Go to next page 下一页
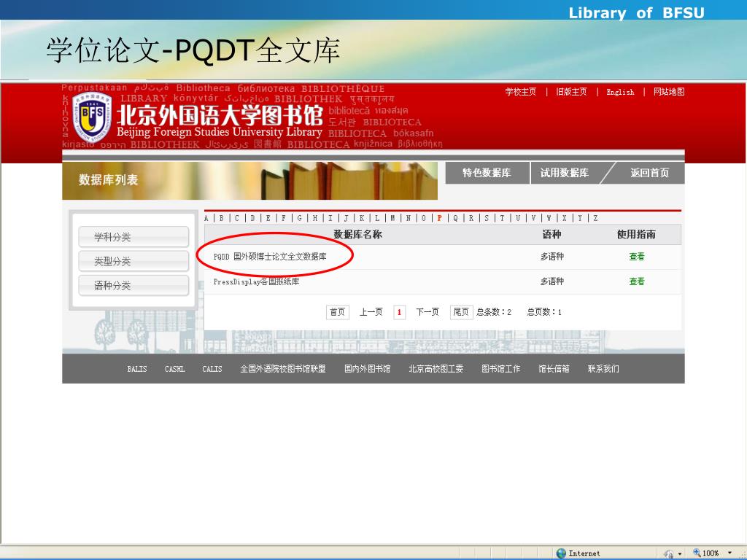Viewport: 747px width, 560px height. pos(427,312)
